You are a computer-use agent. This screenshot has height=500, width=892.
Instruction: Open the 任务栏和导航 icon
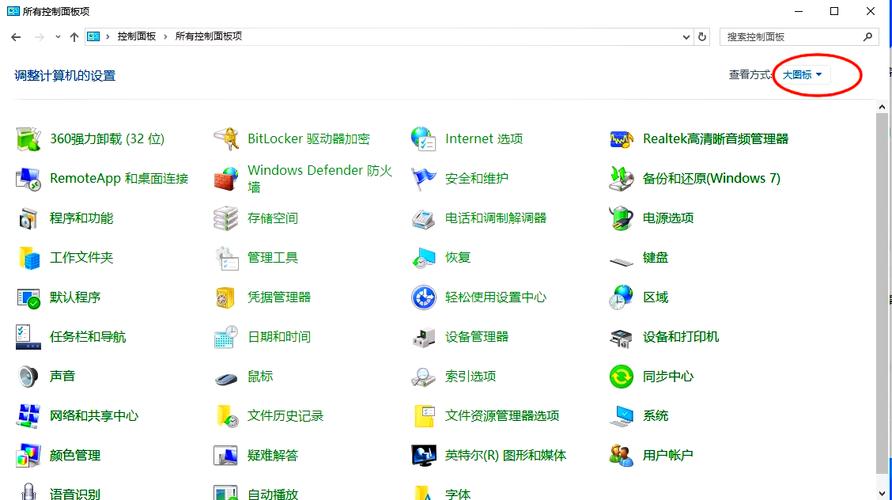(x=28, y=337)
